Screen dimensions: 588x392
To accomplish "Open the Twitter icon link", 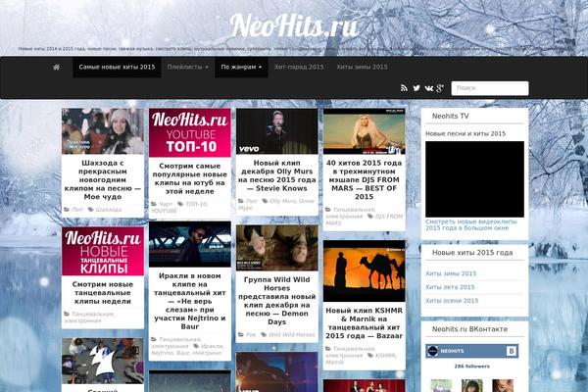I will 416,88.
